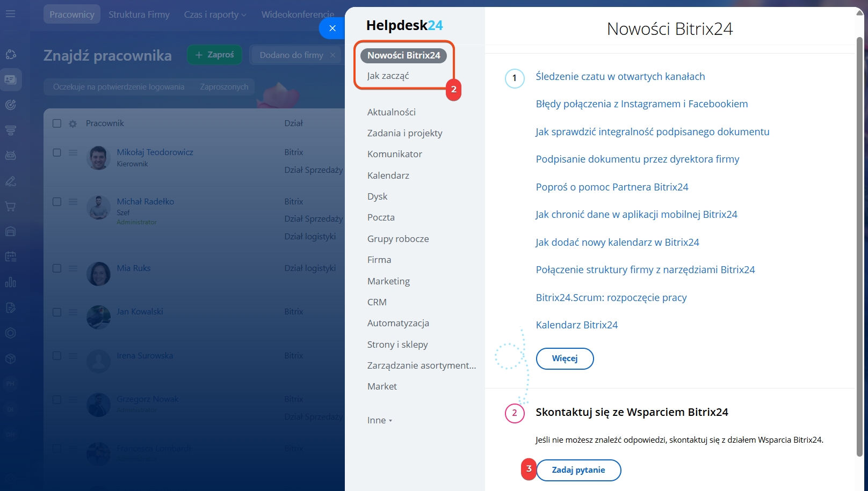Open the robot automation sidebar icon

click(11, 156)
